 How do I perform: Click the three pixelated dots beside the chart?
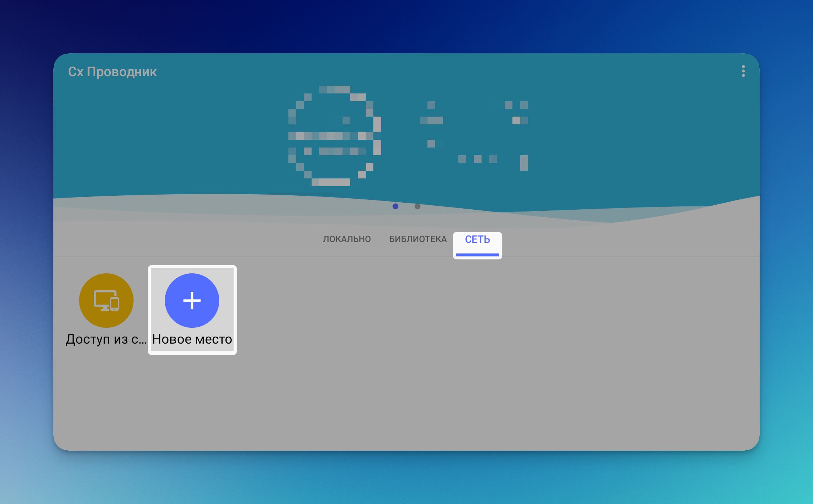pyautogui.click(x=477, y=159)
